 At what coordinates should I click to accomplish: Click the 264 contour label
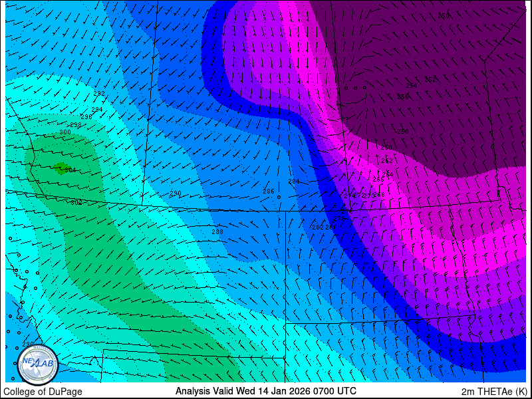(388, 174)
